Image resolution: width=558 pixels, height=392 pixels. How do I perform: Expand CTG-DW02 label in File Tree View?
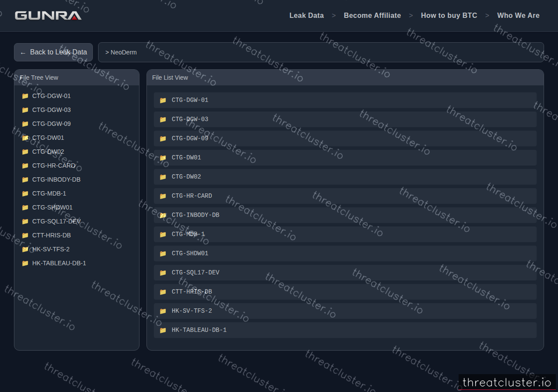point(48,152)
